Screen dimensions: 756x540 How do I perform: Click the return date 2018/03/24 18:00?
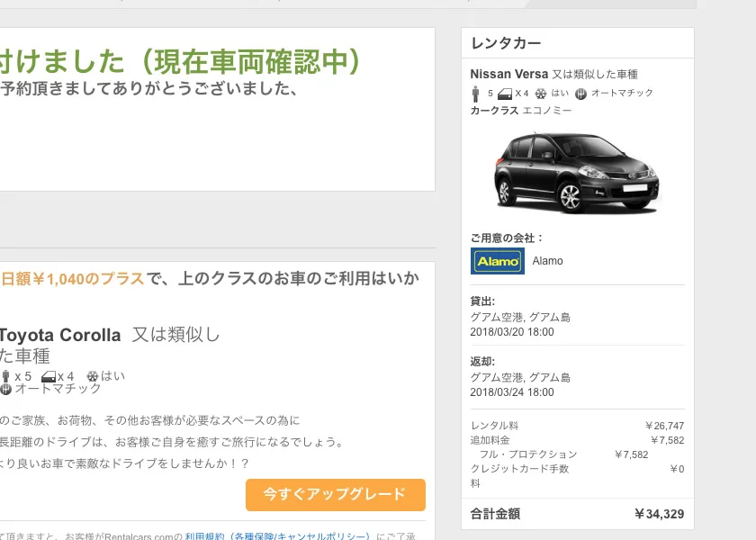point(512,392)
